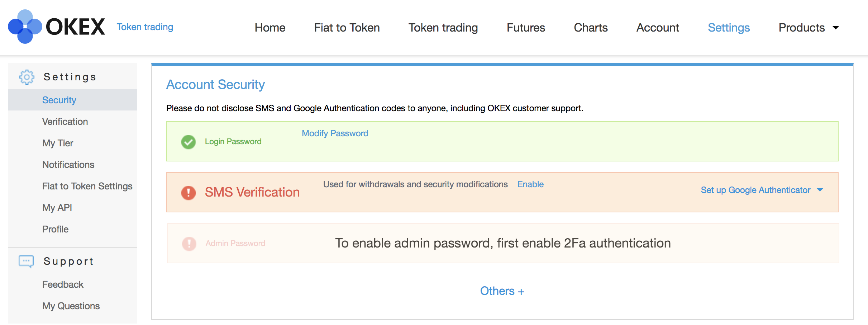
Task: Open Fiat to Token in top navigation
Action: pyautogui.click(x=347, y=28)
